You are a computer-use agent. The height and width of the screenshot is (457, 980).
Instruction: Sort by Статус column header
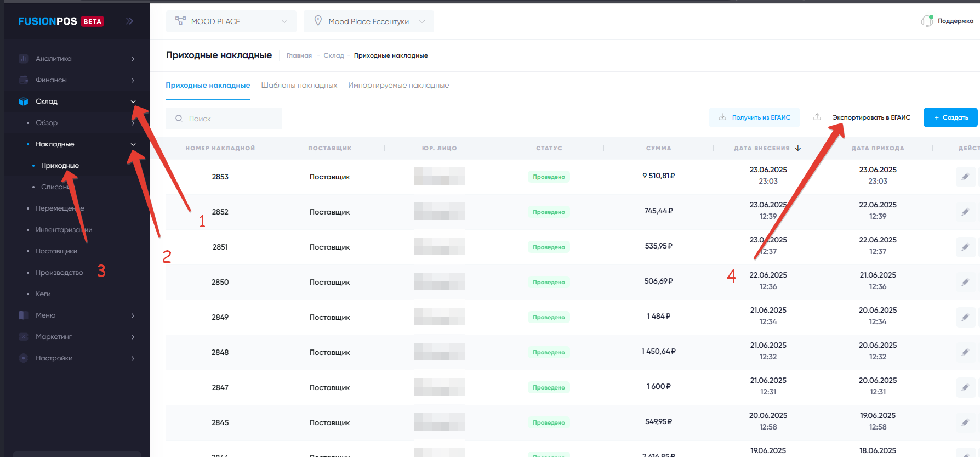tap(549, 148)
